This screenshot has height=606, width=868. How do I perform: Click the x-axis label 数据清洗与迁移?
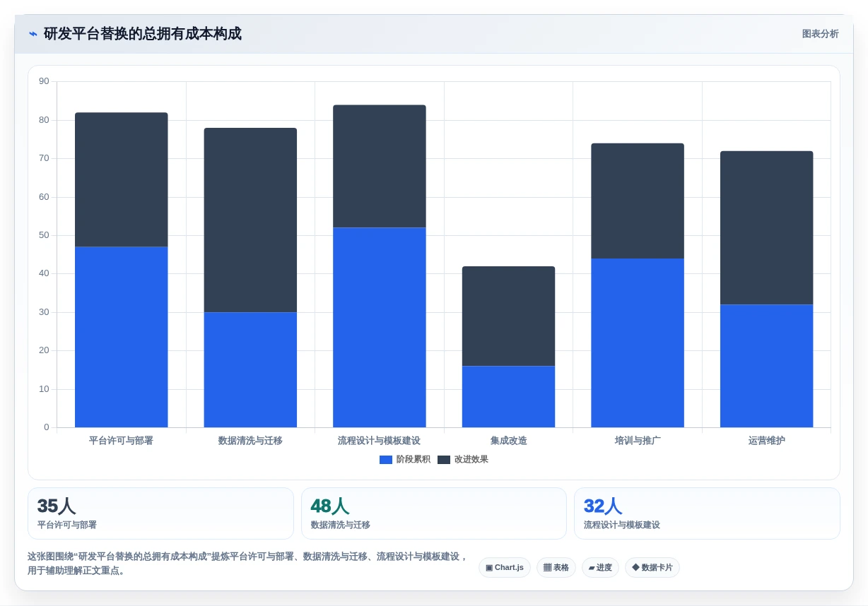coord(250,441)
